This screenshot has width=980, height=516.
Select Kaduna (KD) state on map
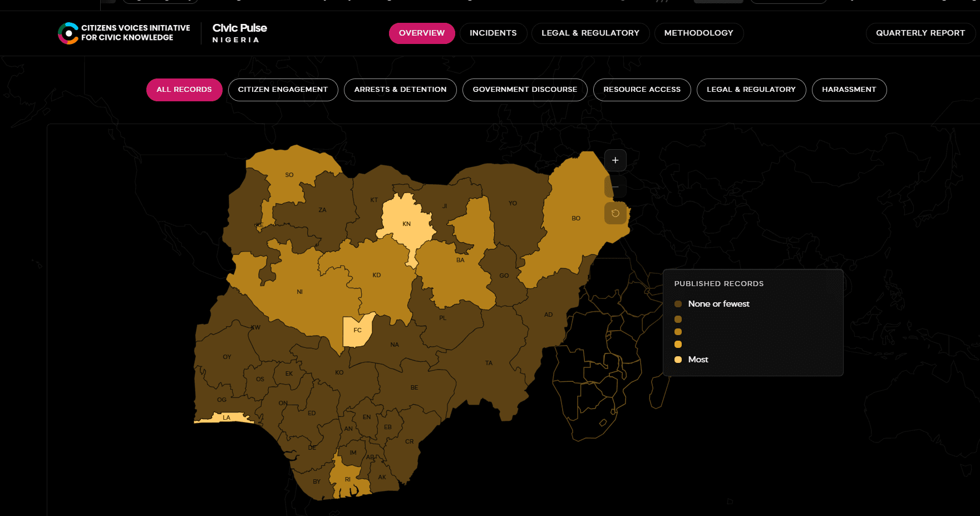pyautogui.click(x=377, y=275)
